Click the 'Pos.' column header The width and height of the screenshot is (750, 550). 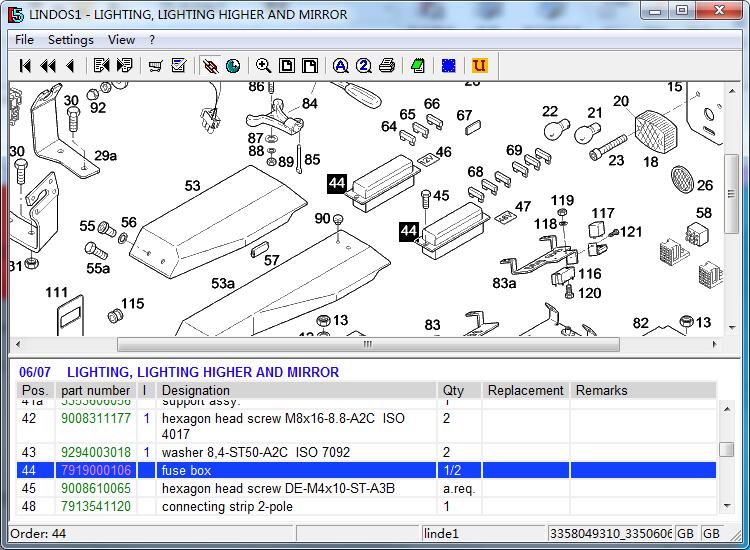coord(36,390)
